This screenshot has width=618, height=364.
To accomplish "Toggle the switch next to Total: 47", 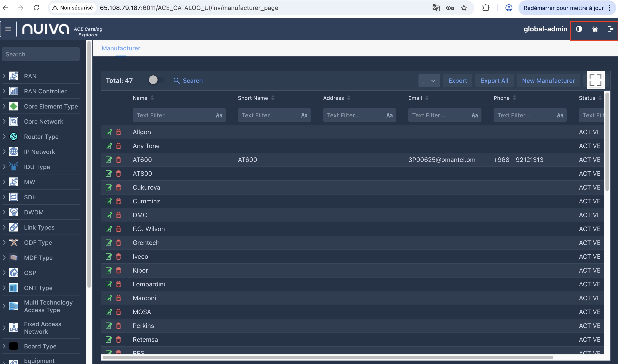I will click(156, 80).
